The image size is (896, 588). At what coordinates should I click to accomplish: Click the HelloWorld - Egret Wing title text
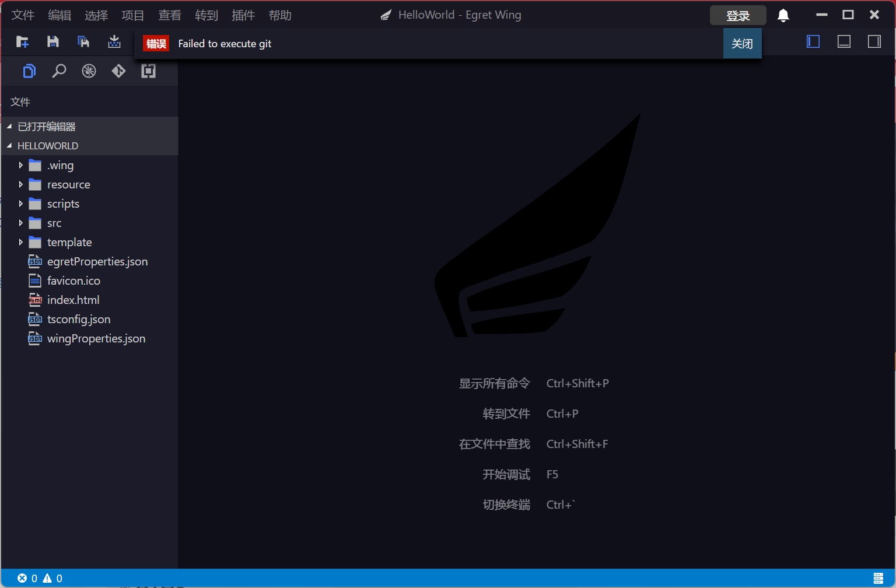[460, 15]
